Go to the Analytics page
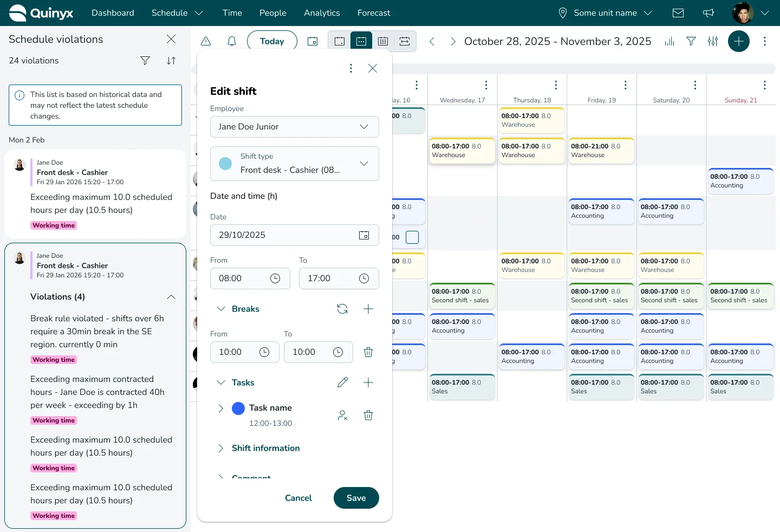The image size is (780, 532). [322, 13]
